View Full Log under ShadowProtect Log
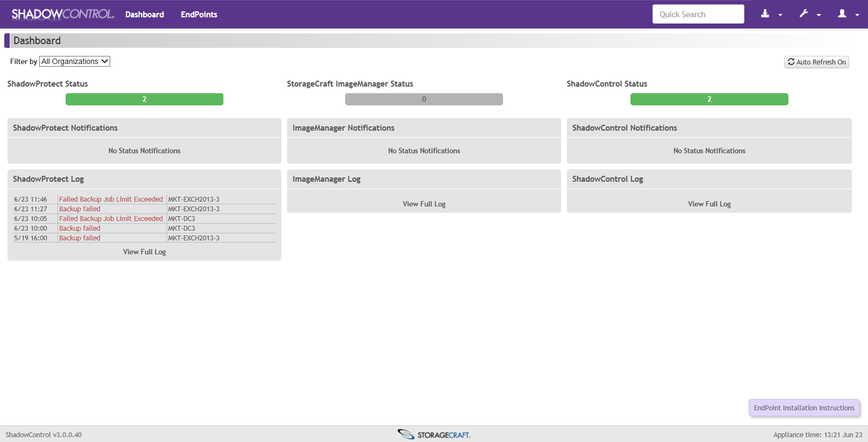 [145, 252]
